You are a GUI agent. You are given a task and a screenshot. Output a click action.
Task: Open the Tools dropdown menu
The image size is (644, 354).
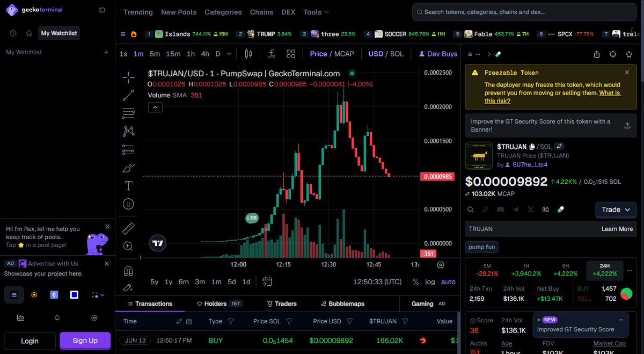tap(316, 12)
